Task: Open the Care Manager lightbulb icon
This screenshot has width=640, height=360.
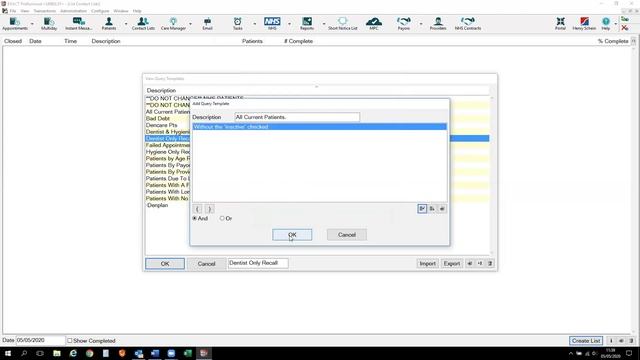Action: pyautogui.click(x=173, y=24)
